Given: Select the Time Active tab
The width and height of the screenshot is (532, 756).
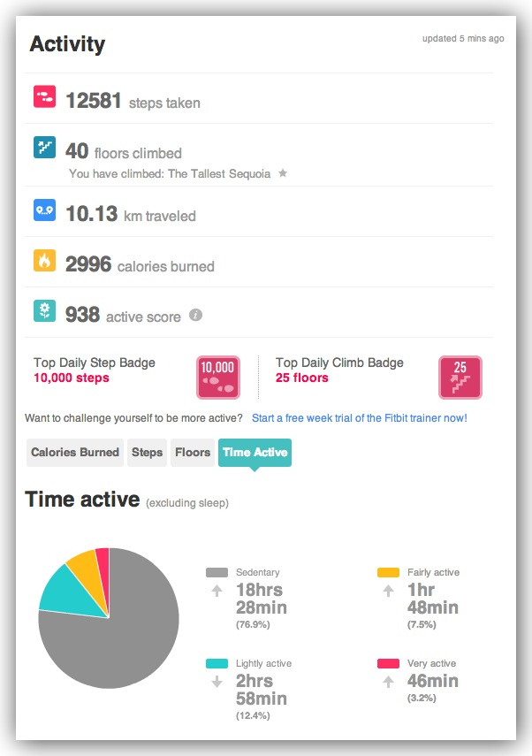Looking at the screenshot, I should tap(255, 453).
